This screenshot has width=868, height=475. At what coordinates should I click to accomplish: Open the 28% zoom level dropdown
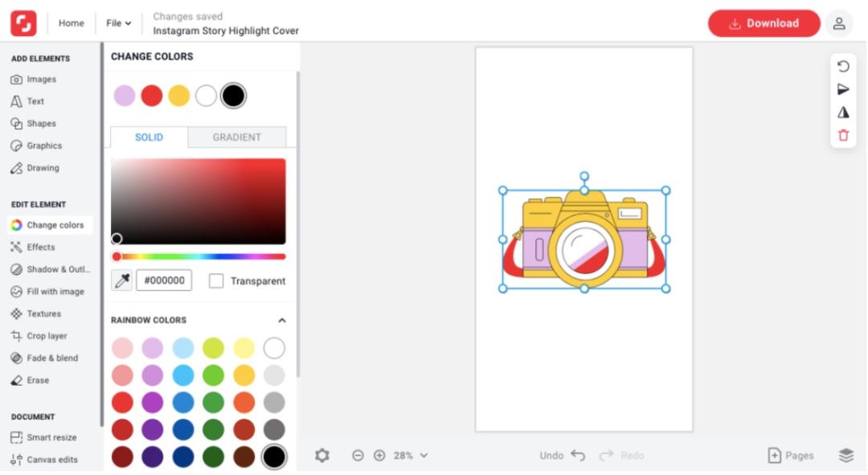coord(411,456)
